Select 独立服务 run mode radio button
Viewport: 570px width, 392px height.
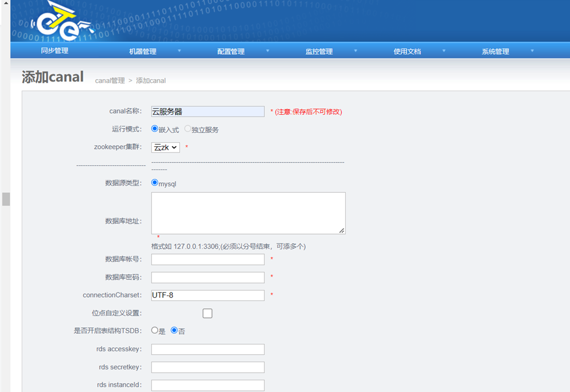[188, 129]
